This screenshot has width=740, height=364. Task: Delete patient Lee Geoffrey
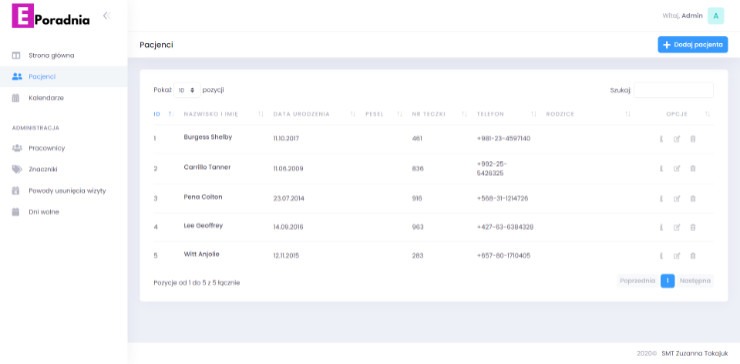point(693,228)
